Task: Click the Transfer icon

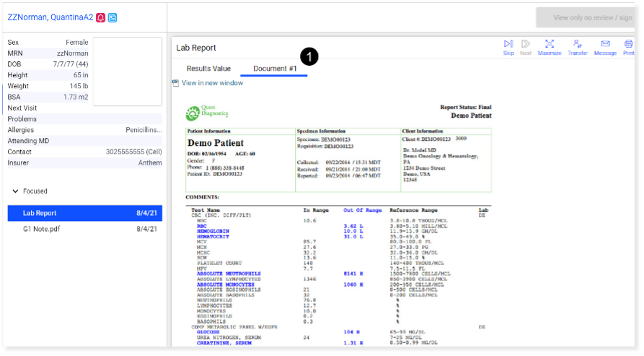Action: pos(578,45)
